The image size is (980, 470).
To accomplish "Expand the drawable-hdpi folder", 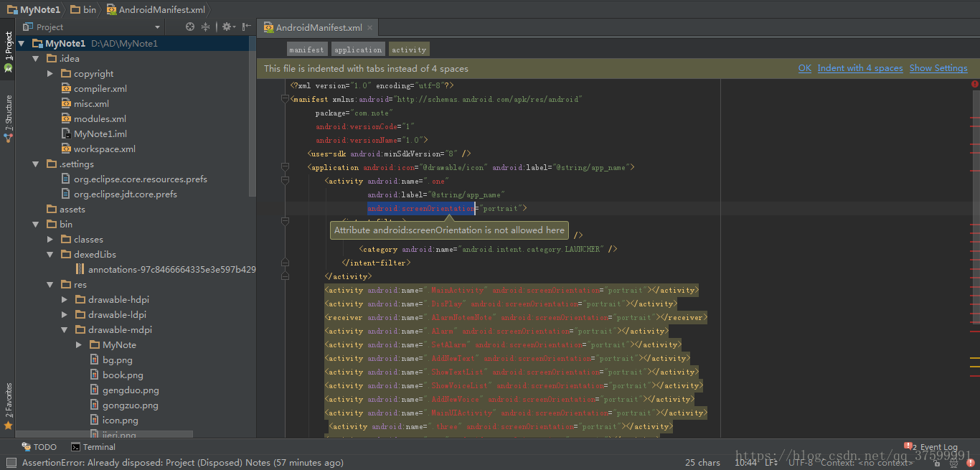I will (x=65, y=300).
